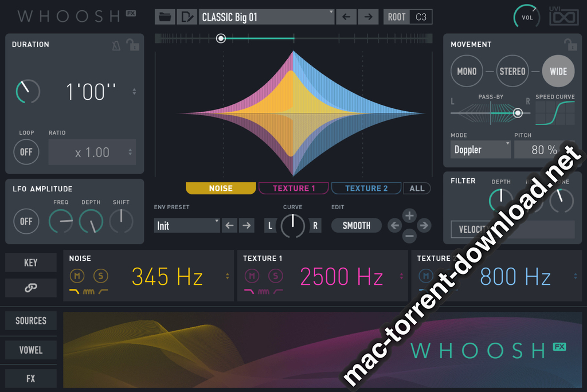The height and width of the screenshot is (392, 587).
Task: Click the UVI logo icon
Action: (564, 16)
